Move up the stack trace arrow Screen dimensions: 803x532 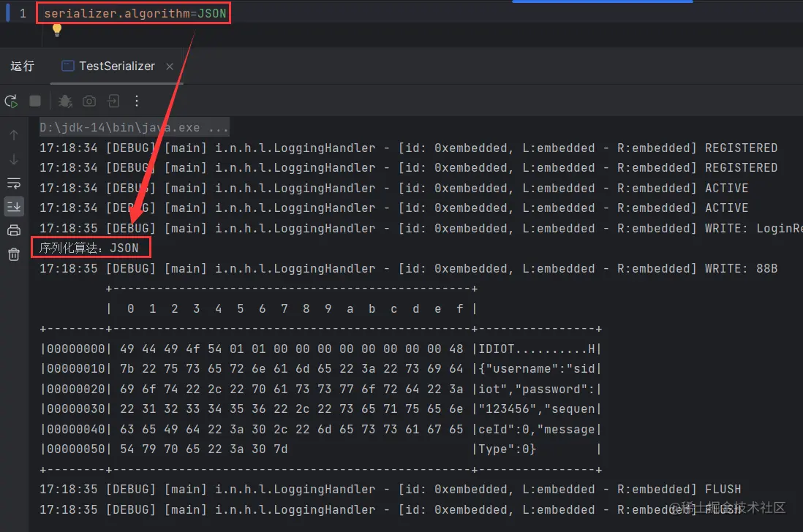point(14,135)
